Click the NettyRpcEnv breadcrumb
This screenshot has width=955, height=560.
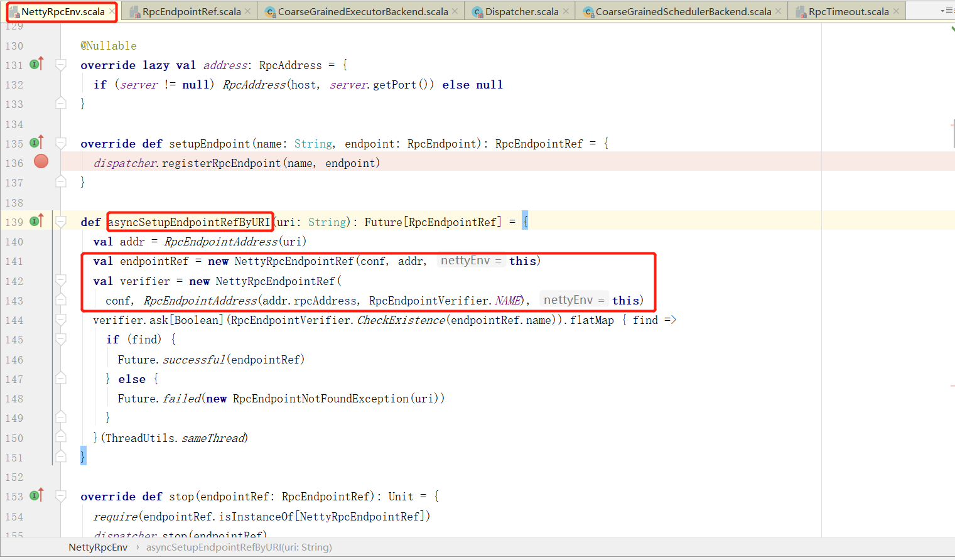point(98,547)
